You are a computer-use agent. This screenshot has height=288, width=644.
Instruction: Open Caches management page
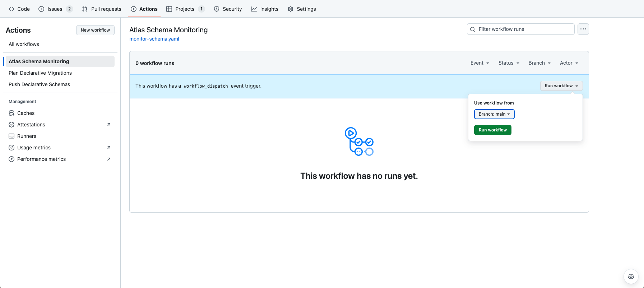tap(60, 113)
